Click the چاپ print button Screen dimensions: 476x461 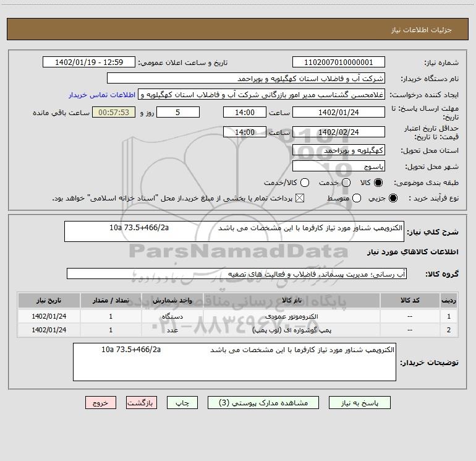pyautogui.click(x=182, y=403)
